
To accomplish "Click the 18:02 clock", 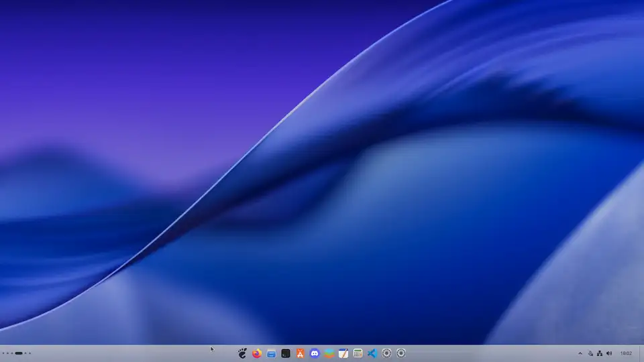I will 626,353.
